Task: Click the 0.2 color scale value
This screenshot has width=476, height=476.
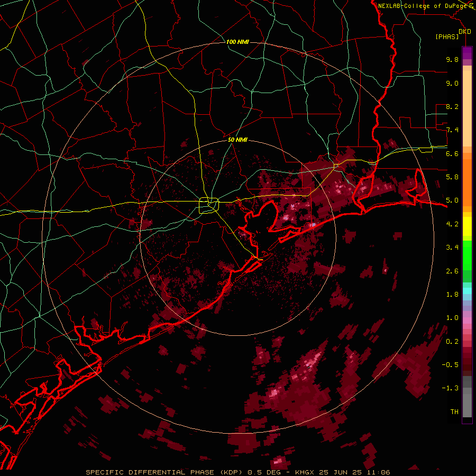Action: [452, 342]
